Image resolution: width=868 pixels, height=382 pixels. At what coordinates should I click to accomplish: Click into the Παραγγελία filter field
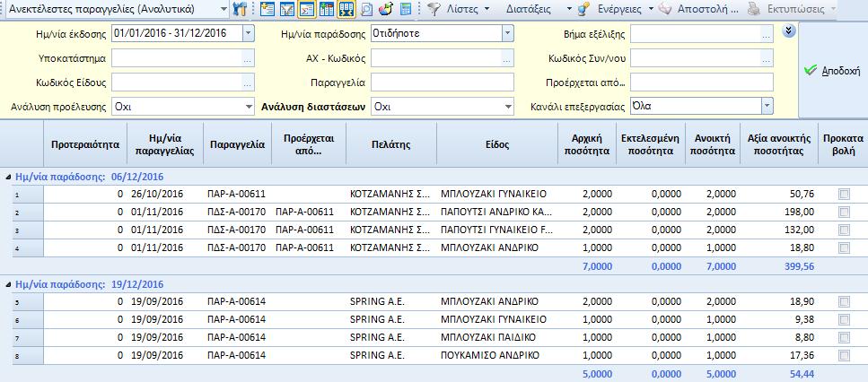pos(443,82)
